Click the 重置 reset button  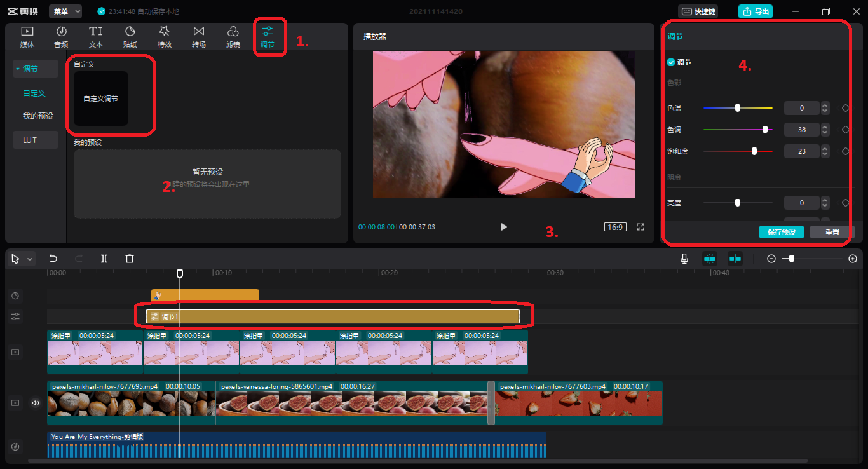click(x=832, y=232)
